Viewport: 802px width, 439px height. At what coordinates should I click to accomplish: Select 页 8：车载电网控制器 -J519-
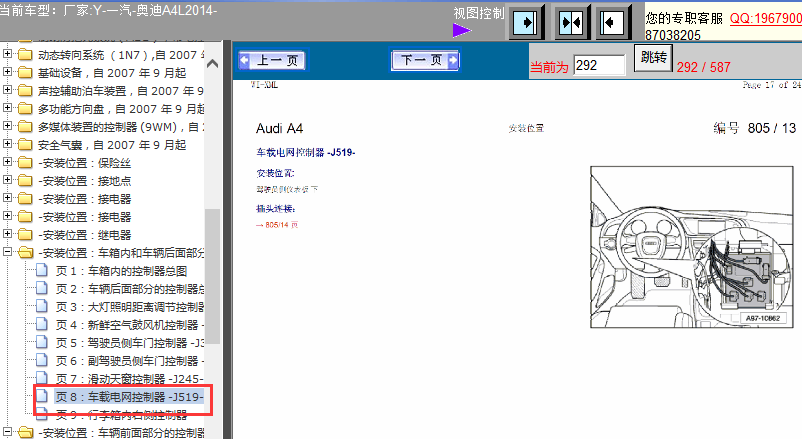[x=129, y=397]
